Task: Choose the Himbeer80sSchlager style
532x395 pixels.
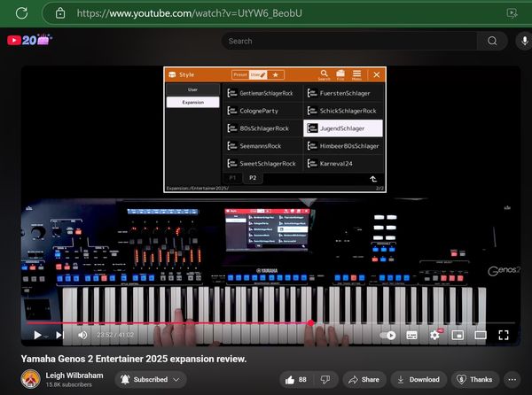Action: pyautogui.click(x=343, y=146)
